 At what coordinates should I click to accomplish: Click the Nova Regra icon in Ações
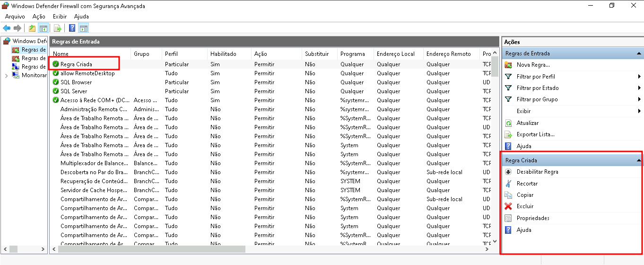pos(508,65)
